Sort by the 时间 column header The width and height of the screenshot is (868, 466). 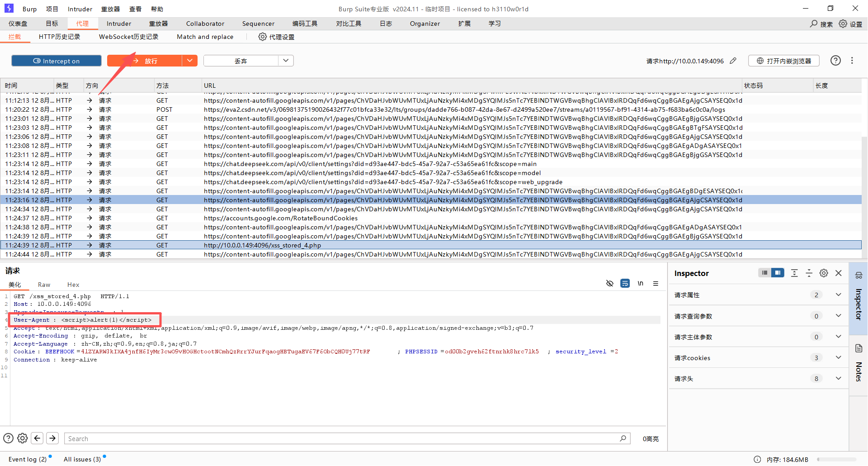coord(27,86)
